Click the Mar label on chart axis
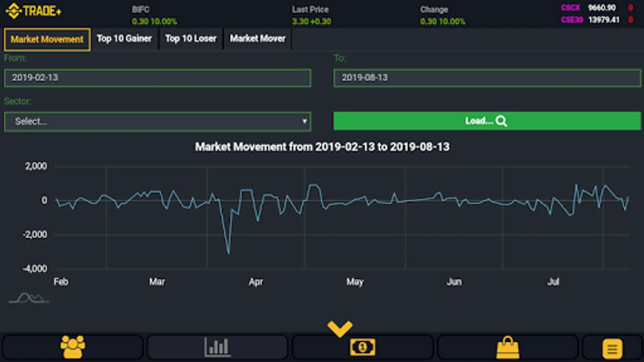Screen dimensions: 644x362 157,282
